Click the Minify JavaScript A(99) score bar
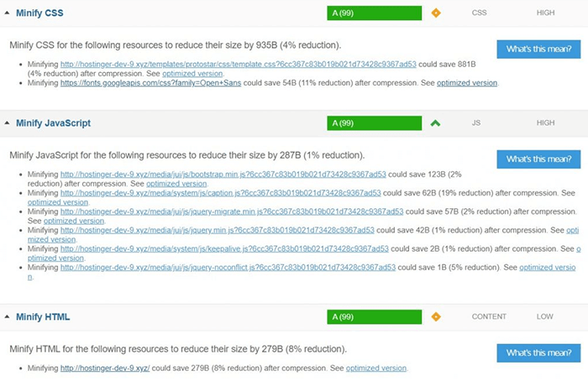The height and width of the screenshot is (381, 588). [x=375, y=123]
